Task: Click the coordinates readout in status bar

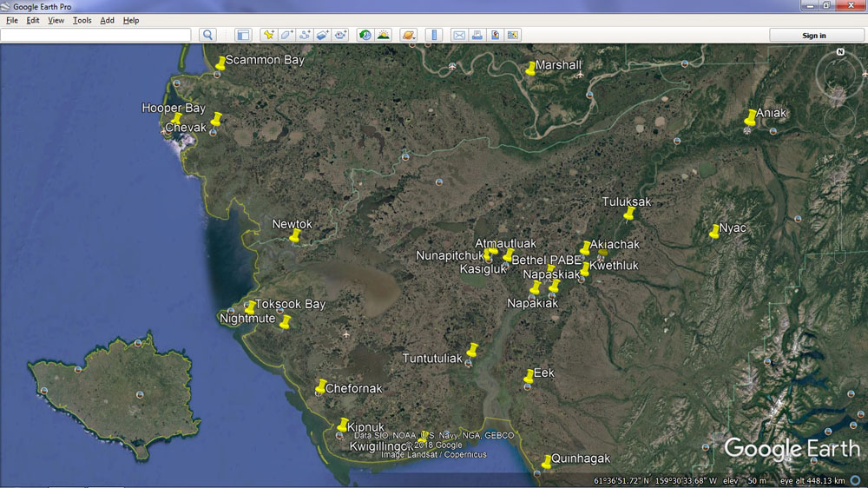Action: point(654,481)
